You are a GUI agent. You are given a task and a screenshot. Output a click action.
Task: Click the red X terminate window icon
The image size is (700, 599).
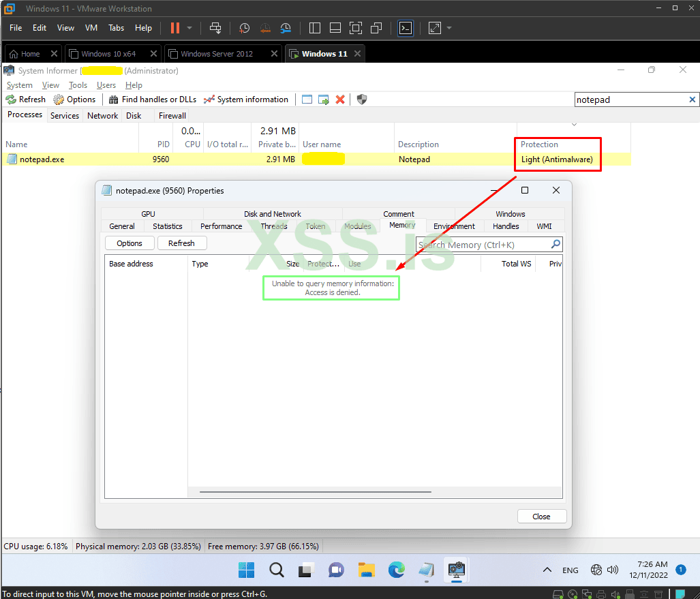[x=340, y=99]
